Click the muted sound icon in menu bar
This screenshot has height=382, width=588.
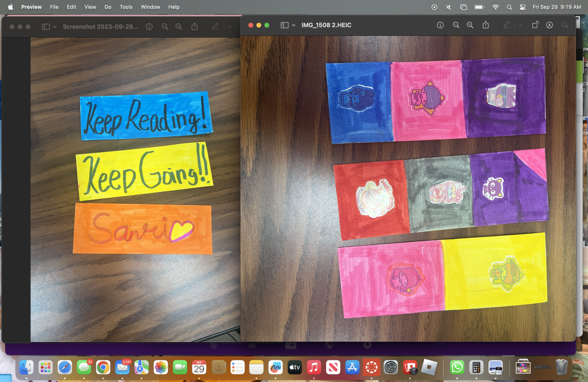(x=449, y=7)
